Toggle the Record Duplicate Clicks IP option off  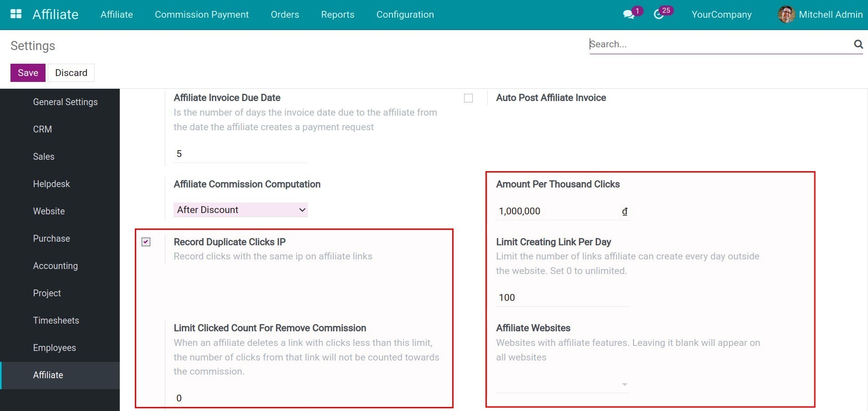coord(146,242)
